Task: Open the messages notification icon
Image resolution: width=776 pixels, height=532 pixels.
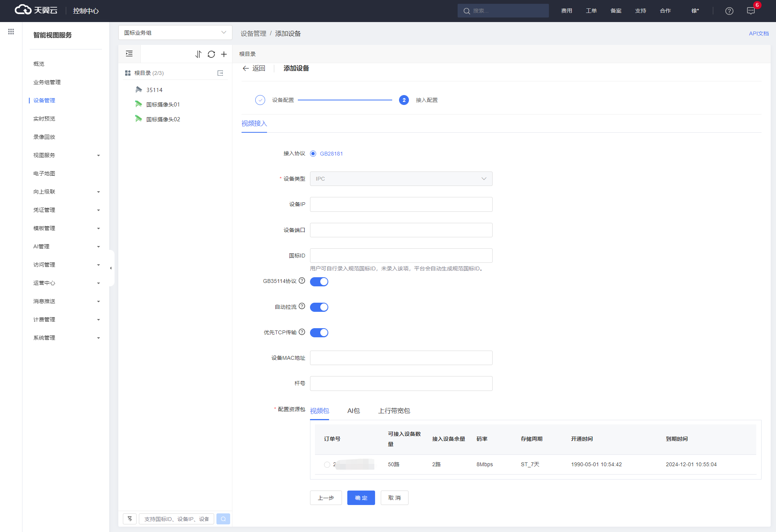Action: (x=751, y=11)
